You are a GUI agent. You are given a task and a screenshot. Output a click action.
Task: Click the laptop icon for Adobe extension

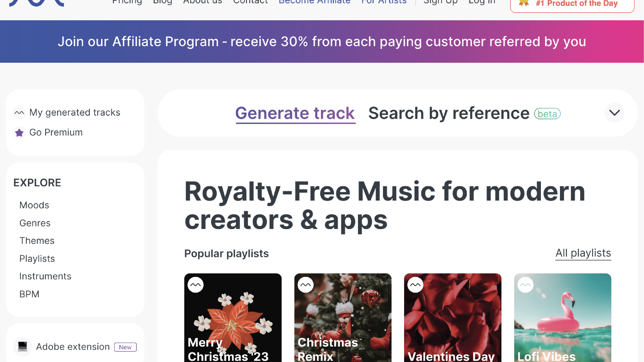pos(22,347)
